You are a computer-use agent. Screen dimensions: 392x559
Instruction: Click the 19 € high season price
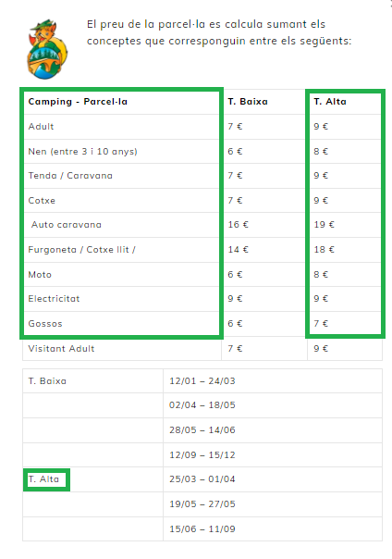[324, 225]
